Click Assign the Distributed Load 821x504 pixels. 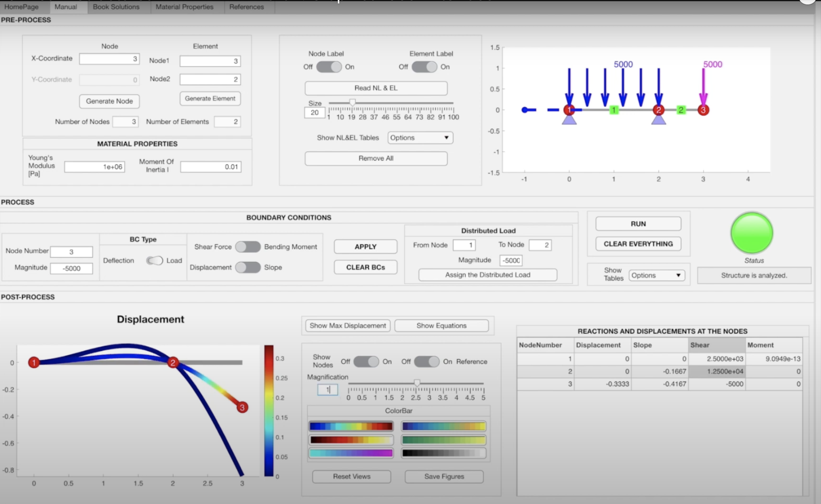[487, 275]
